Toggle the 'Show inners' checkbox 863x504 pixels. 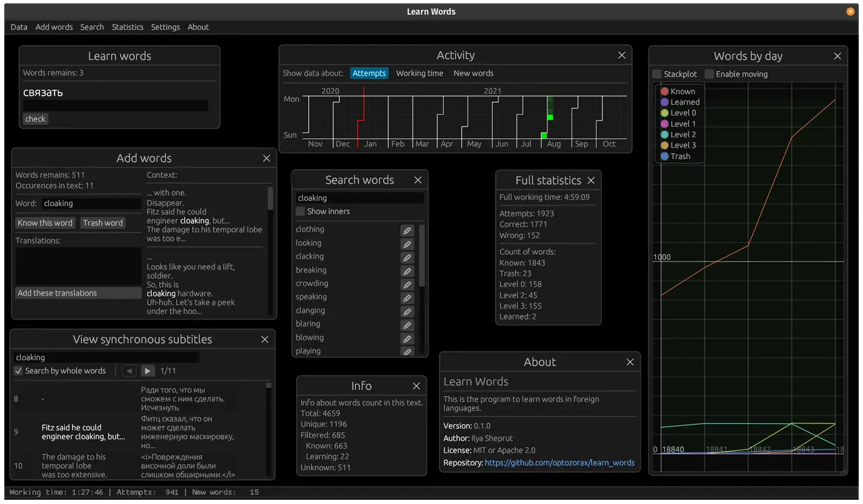(301, 212)
